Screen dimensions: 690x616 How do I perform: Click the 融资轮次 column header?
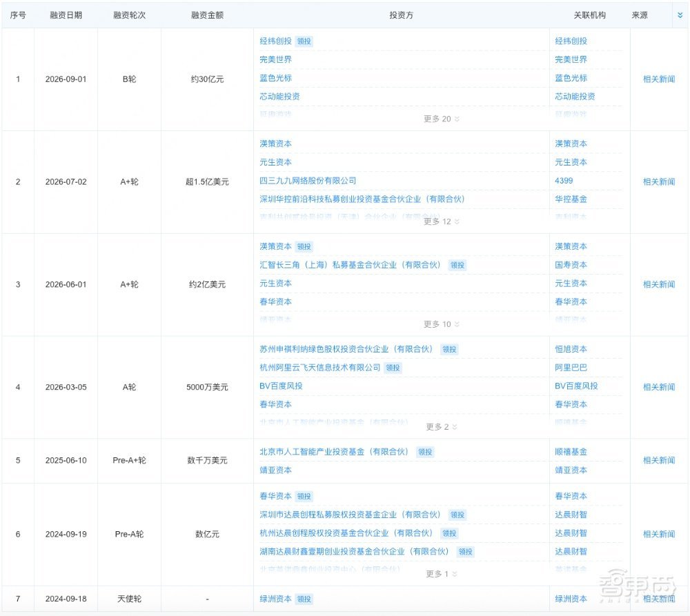(x=130, y=15)
